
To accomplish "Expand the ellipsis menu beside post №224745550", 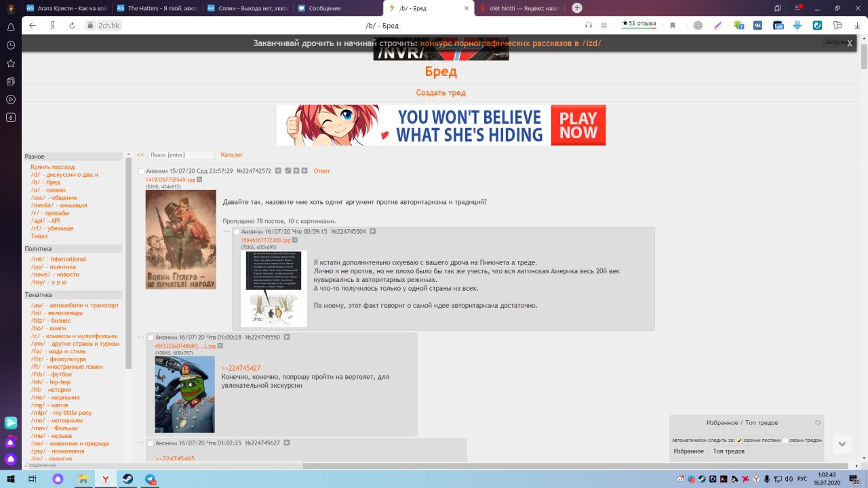I will pos(141,337).
